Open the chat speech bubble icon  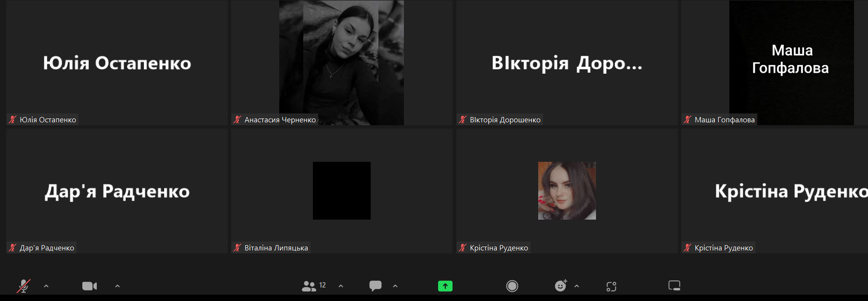(x=376, y=286)
